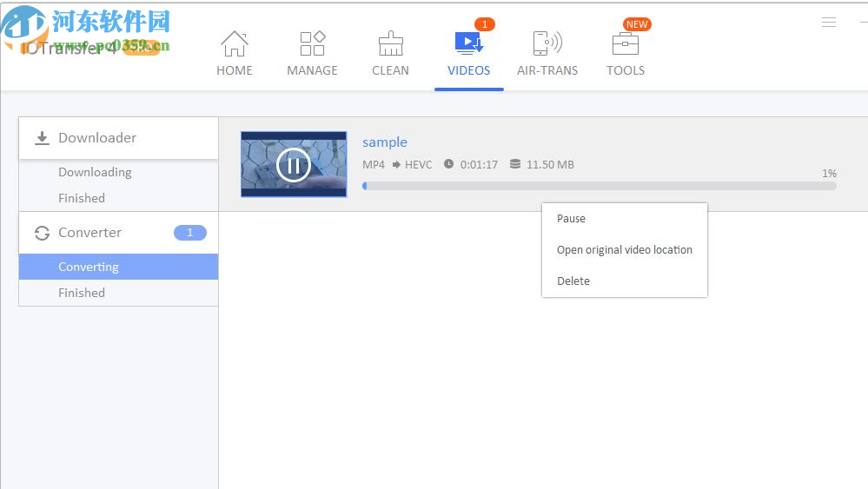This screenshot has width=868, height=489.
Task: Click the NEW badge on Tools
Action: pyautogui.click(x=637, y=24)
